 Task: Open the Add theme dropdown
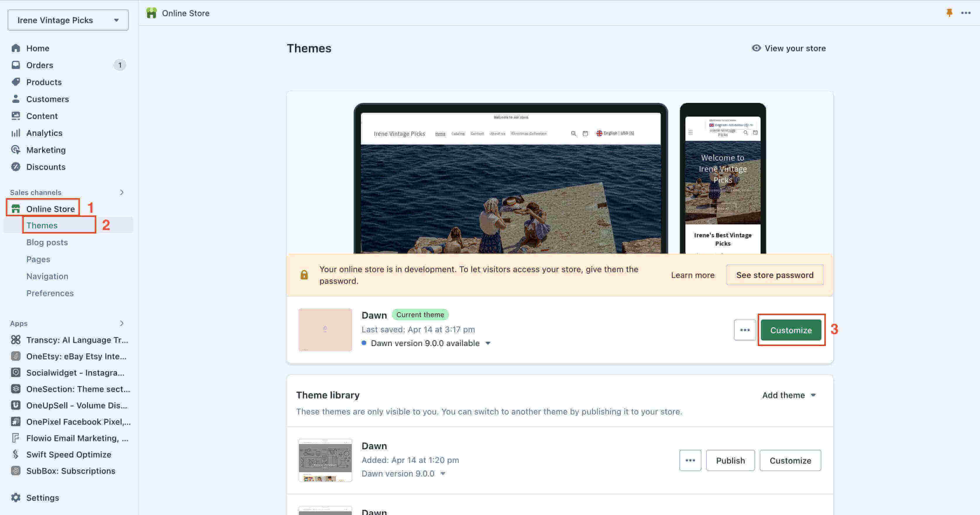(789, 395)
